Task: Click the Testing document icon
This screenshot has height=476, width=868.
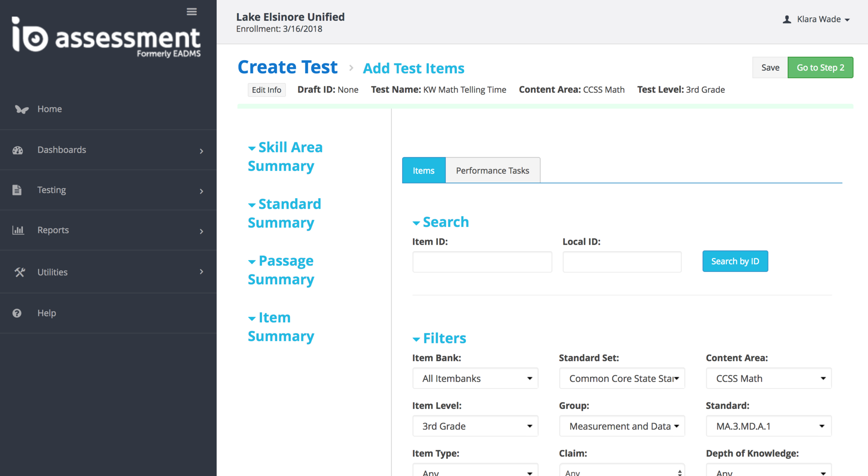Action: [x=17, y=190]
